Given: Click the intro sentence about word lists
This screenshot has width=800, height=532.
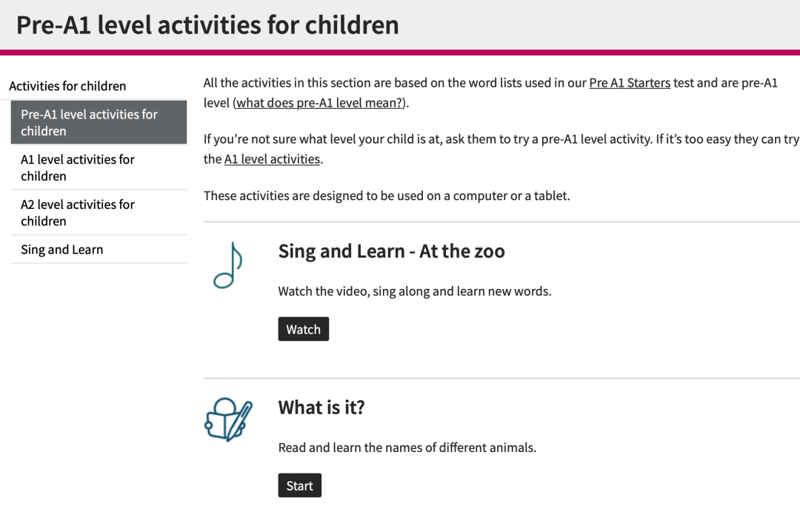Looking at the screenshot, I should coord(491,93).
